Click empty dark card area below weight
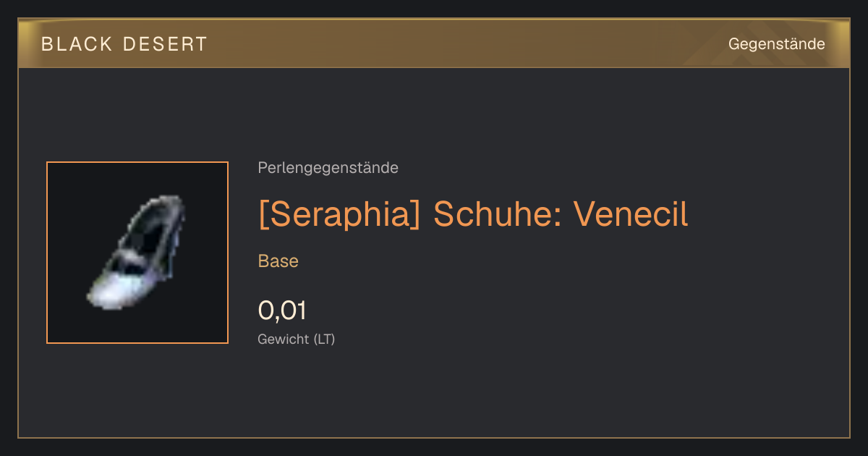 506,394
